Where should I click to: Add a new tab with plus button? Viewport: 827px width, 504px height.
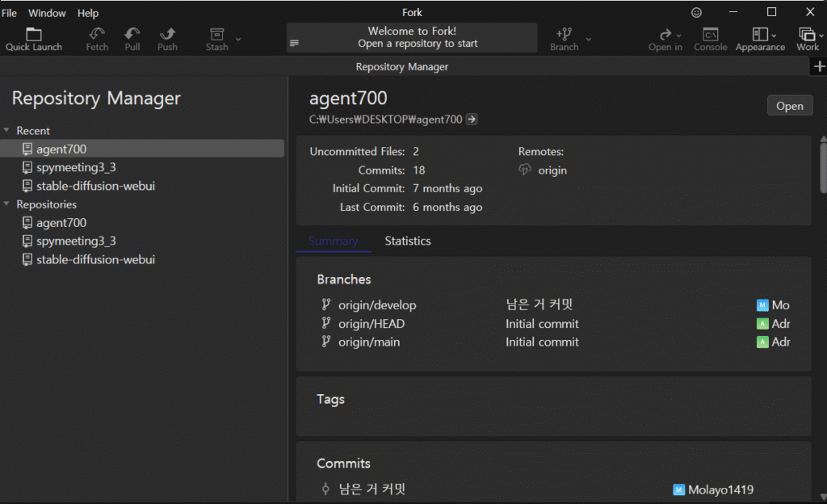817,67
